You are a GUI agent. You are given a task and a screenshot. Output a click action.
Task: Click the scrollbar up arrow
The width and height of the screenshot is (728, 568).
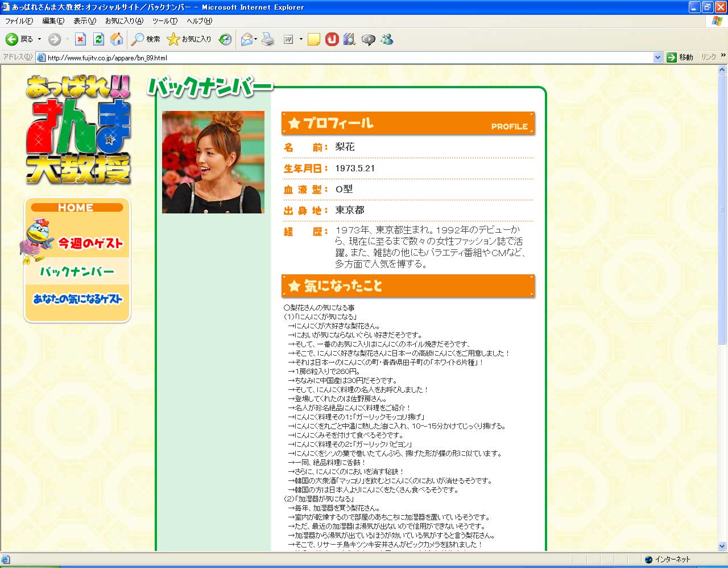pyautogui.click(x=722, y=69)
